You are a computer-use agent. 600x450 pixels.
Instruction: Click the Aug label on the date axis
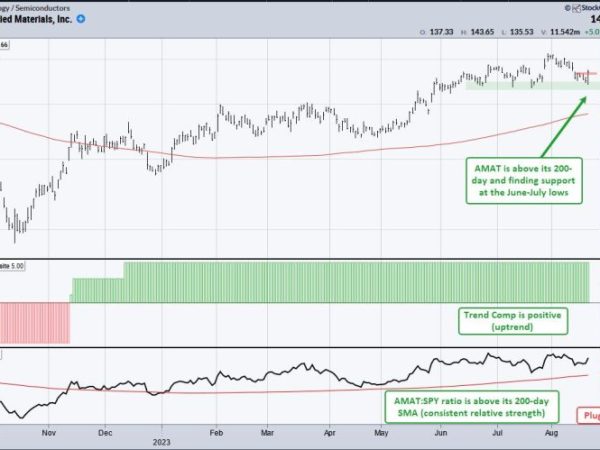click(551, 433)
